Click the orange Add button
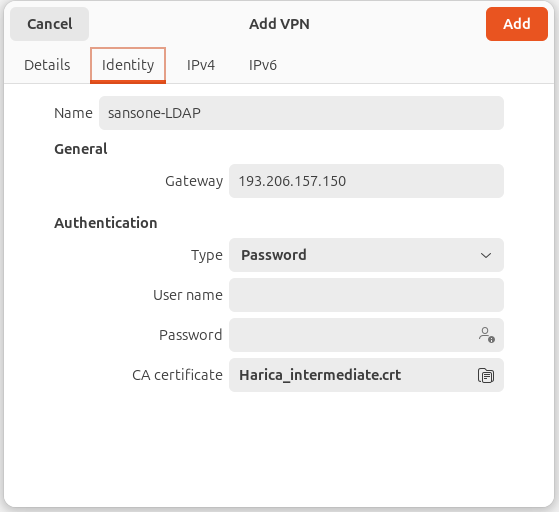This screenshot has width=559, height=512. click(x=517, y=24)
